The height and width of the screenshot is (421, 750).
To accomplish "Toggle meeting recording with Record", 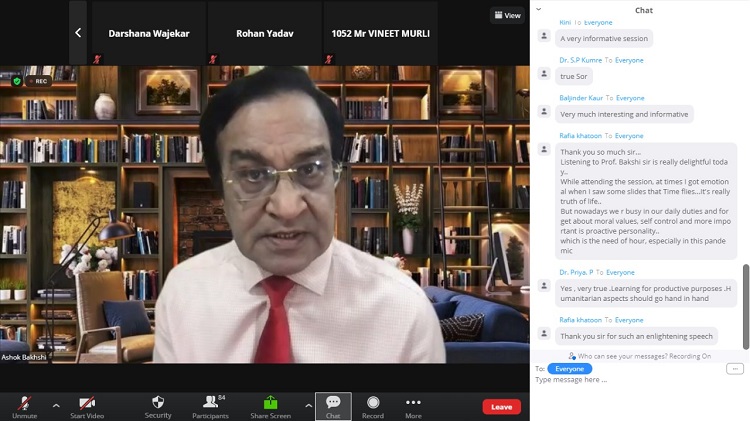I will tap(373, 405).
